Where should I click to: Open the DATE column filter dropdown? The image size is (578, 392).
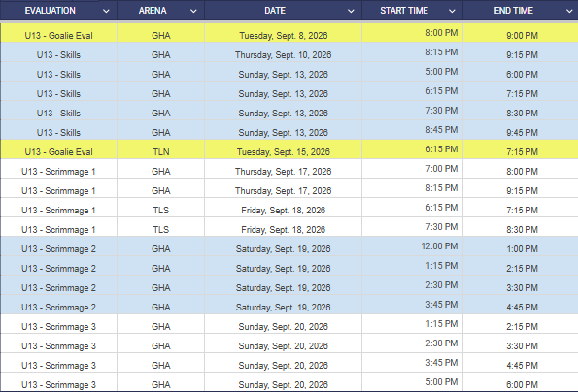(x=351, y=11)
